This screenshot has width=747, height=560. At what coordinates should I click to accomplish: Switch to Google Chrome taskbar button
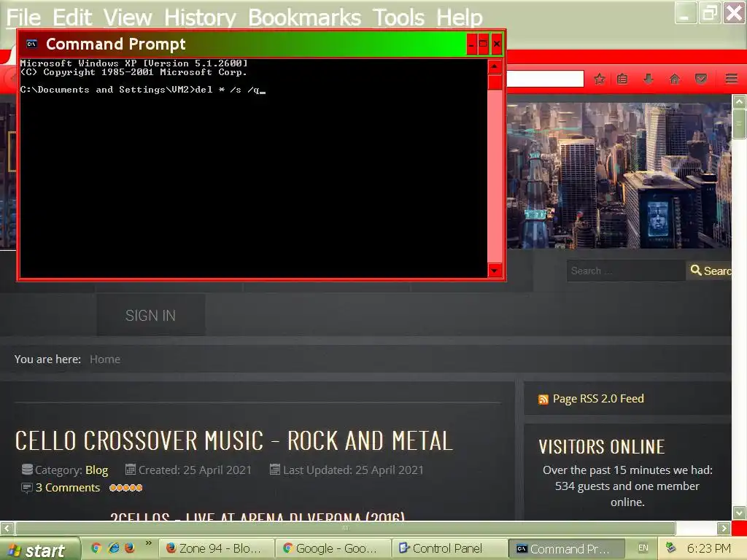point(333,548)
